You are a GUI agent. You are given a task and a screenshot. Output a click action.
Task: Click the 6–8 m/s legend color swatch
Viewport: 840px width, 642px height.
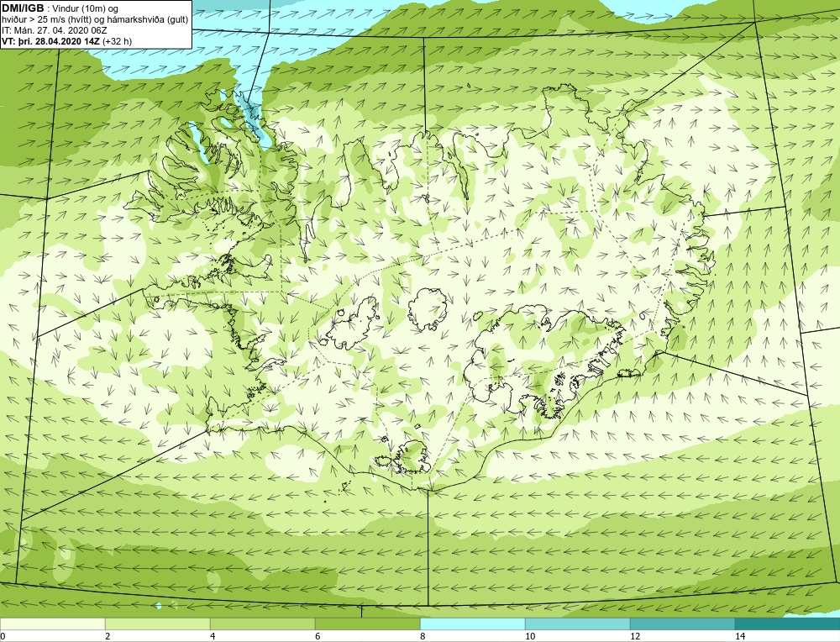368,624
